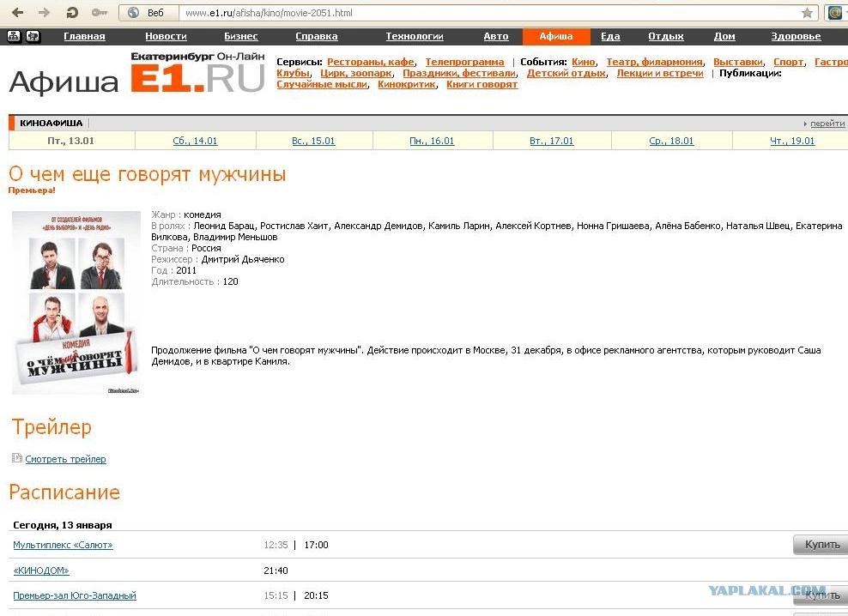Select the Пн., 16.01 date tab
Image resolution: width=848 pixels, height=616 pixels.
[x=432, y=141]
